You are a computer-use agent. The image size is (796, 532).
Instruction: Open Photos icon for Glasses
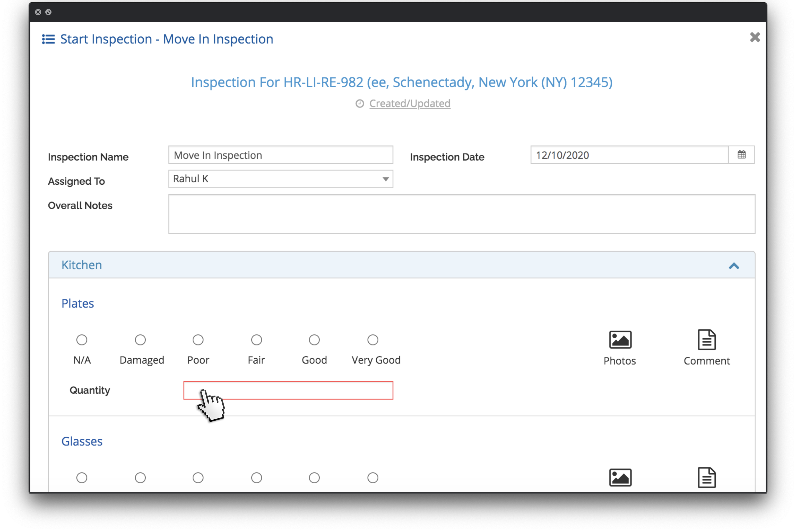pyautogui.click(x=620, y=477)
